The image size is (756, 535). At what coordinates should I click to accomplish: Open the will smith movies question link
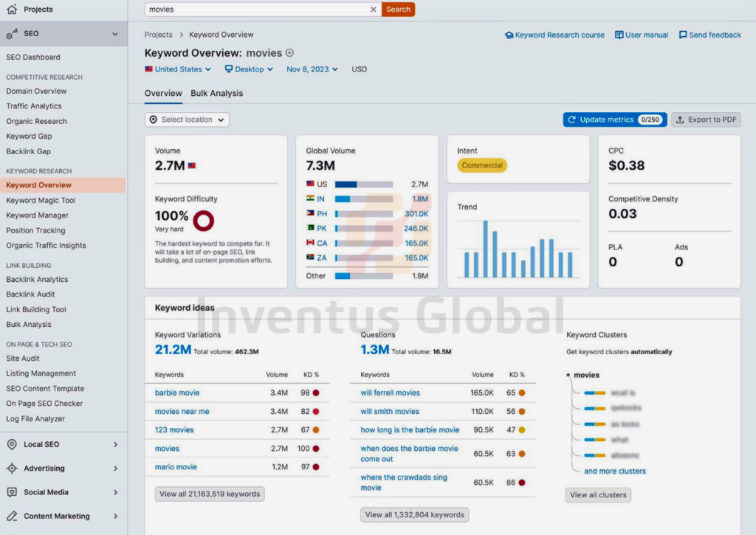pyautogui.click(x=390, y=411)
